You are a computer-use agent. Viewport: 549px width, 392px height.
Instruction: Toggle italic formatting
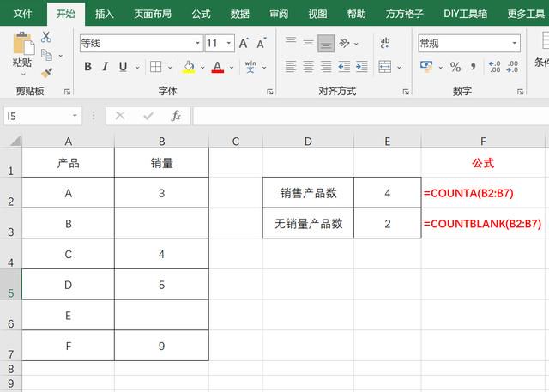point(105,67)
